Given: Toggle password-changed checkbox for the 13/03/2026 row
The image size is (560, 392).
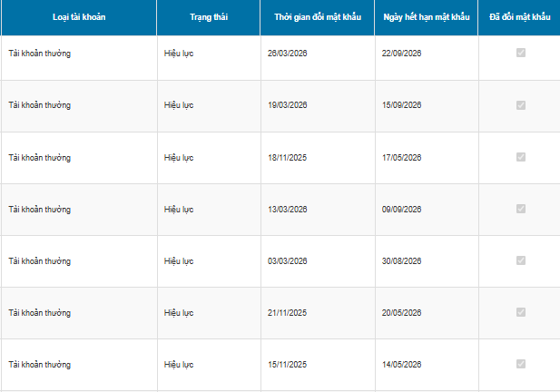Looking at the screenshot, I should (x=520, y=209).
